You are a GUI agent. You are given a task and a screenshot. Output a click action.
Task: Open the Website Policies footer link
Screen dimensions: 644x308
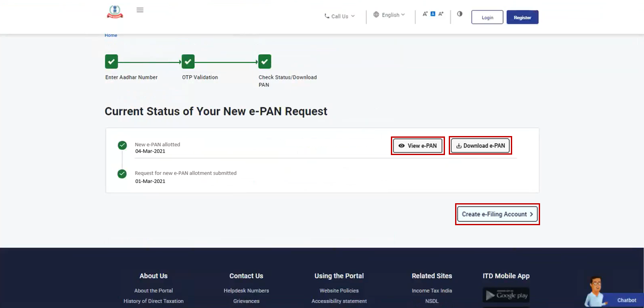pos(339,291)
